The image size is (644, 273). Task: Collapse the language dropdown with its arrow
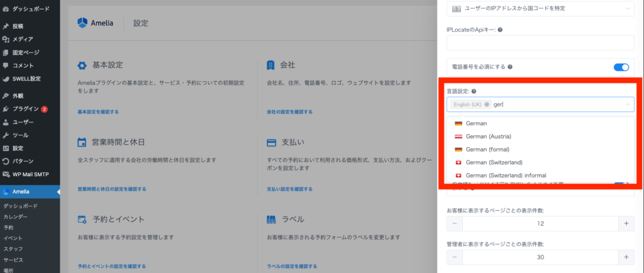(627, 104)
